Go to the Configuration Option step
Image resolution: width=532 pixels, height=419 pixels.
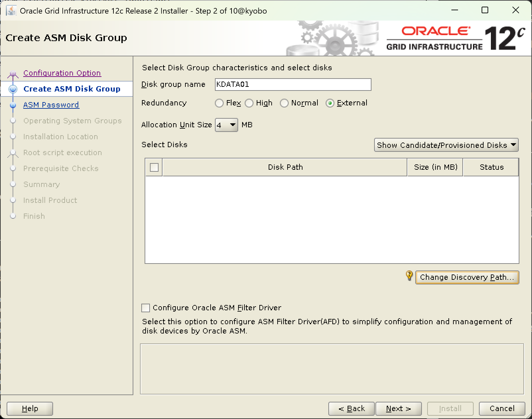[x=62, y=73]
